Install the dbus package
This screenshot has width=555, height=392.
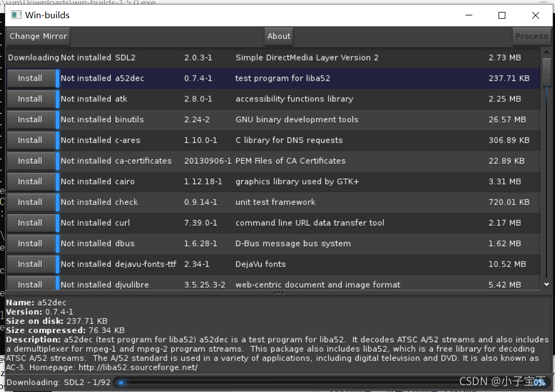(x=30, y=243)
